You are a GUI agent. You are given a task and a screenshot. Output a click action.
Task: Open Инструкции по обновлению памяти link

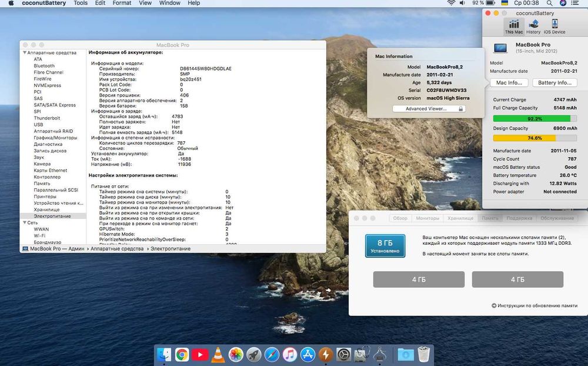click(x=537, y=305)
